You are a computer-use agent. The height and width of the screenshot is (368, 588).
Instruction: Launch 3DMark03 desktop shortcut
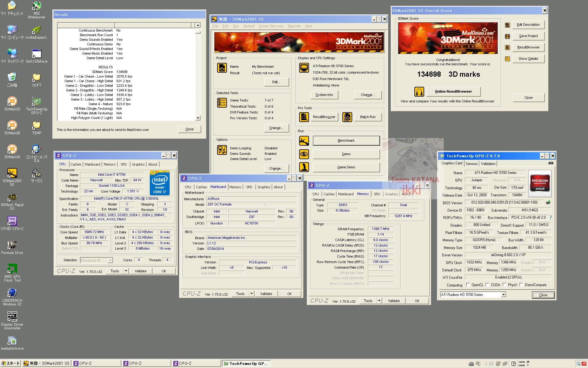12,104
